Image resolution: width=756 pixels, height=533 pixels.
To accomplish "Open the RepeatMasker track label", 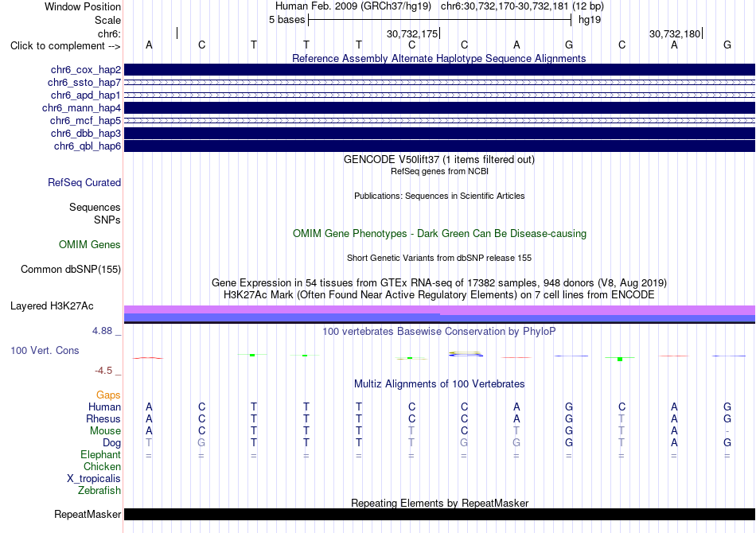I will click(88, 515).
